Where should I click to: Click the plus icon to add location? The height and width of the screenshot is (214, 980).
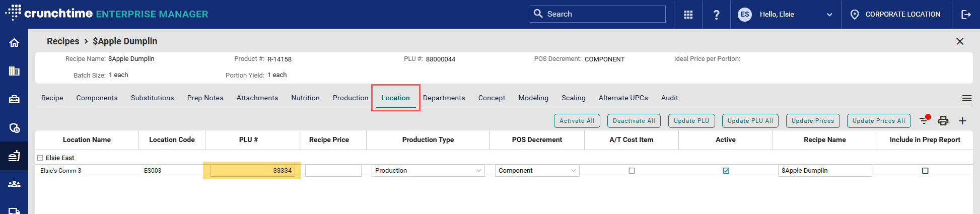(962, 121)
